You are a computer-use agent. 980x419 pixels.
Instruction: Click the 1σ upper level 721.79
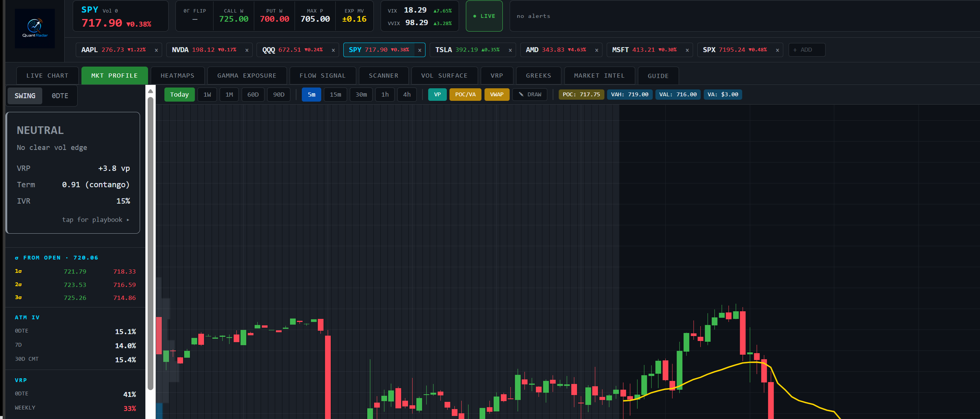[75, 272]
